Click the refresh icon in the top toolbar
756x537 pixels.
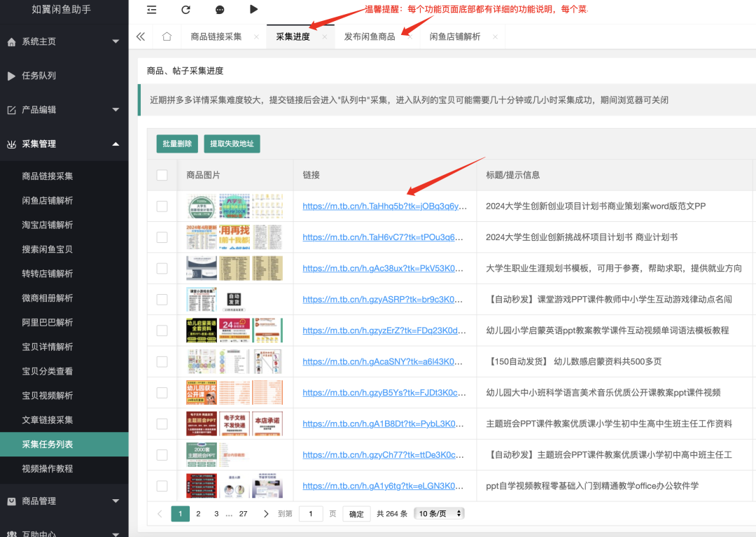(185, 10)
